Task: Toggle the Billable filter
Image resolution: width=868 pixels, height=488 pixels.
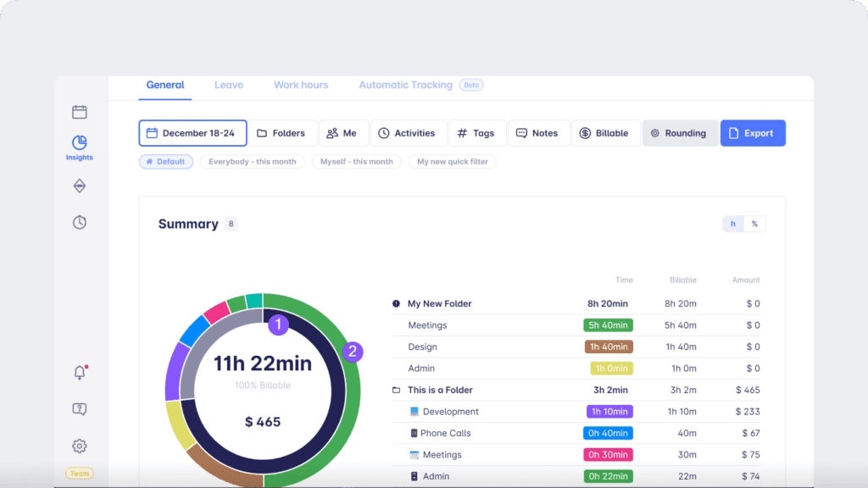Action: pyautogui.click(x=604, y=133)
